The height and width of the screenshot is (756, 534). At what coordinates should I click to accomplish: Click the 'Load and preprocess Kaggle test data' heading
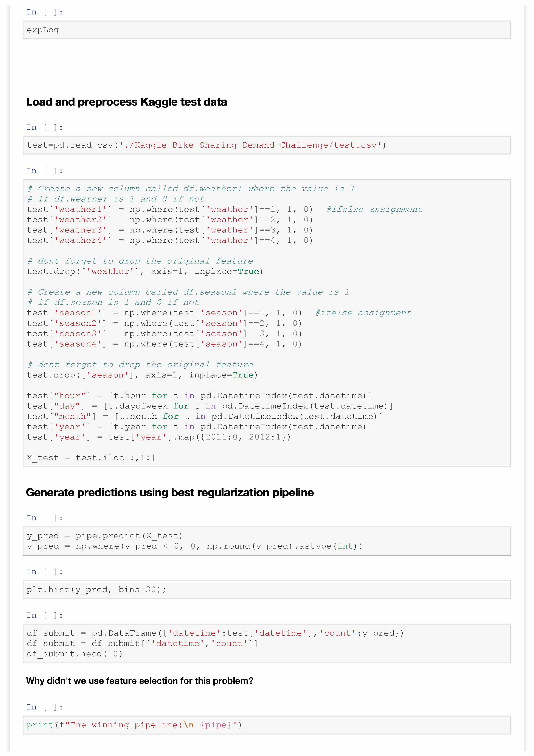coord(126,102)
